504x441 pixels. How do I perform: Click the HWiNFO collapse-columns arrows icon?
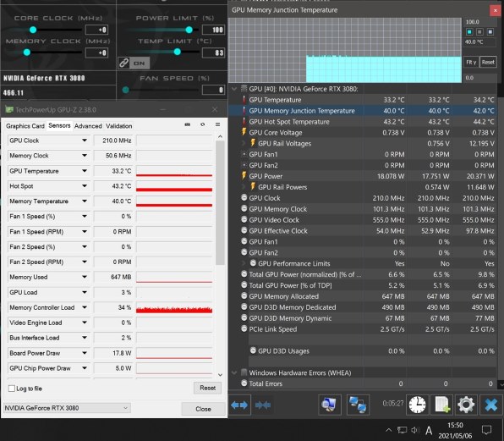point(263,405)
